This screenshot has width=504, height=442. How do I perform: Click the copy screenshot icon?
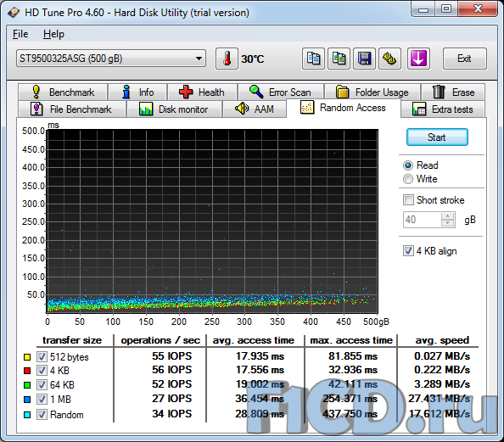coord(339,59)
